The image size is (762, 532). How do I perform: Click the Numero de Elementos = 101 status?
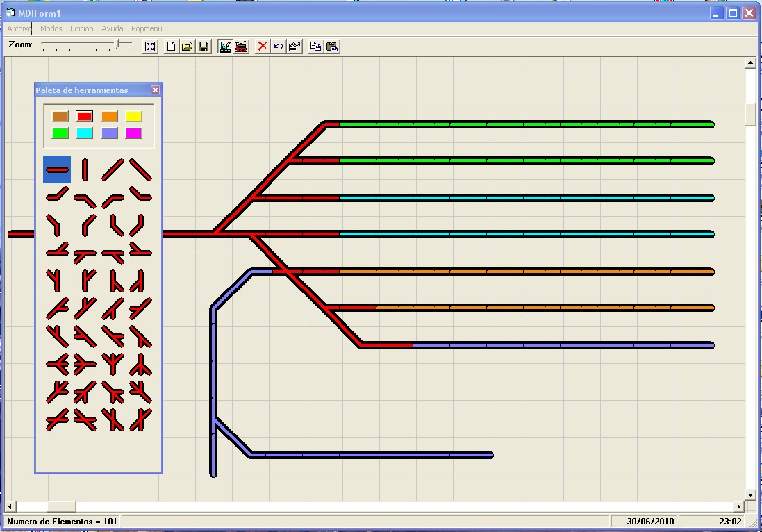[62, 522]
